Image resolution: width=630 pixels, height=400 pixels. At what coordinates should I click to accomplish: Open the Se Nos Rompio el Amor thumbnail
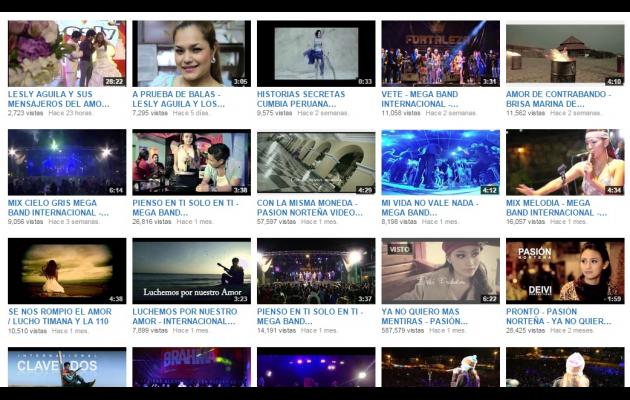[x=67, y=271]
